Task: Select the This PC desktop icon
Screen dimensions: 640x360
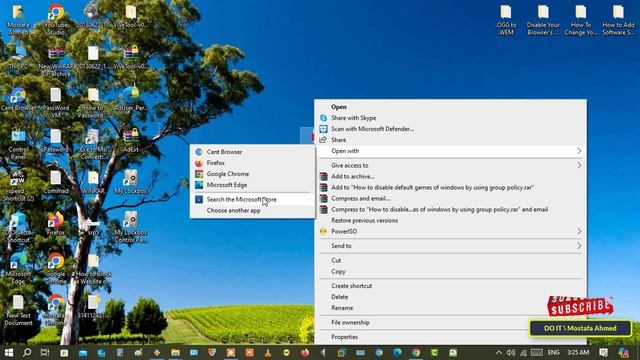Action: (18, 57)
